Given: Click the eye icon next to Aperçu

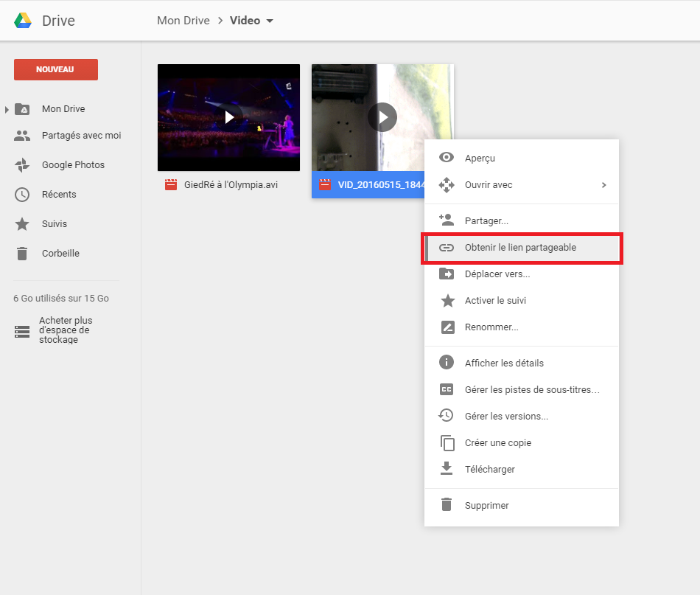Looking at the screenshot, I should (x=447, y=158).
